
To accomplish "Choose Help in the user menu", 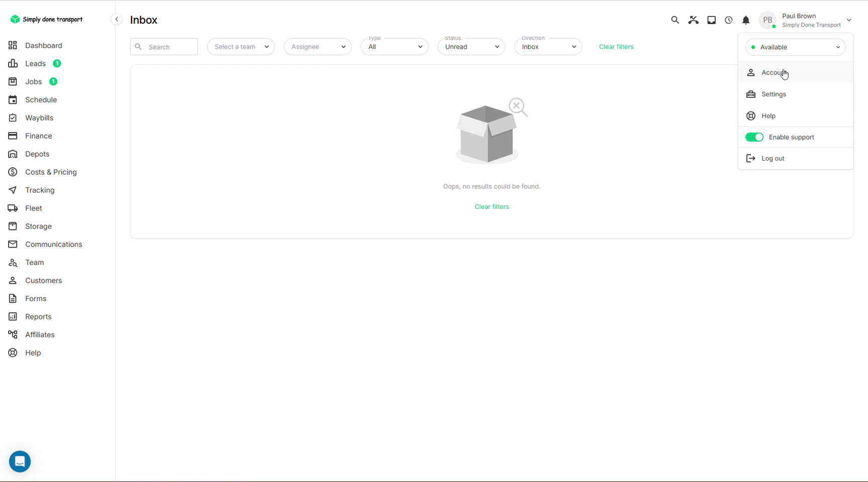I will click(795, 116).
